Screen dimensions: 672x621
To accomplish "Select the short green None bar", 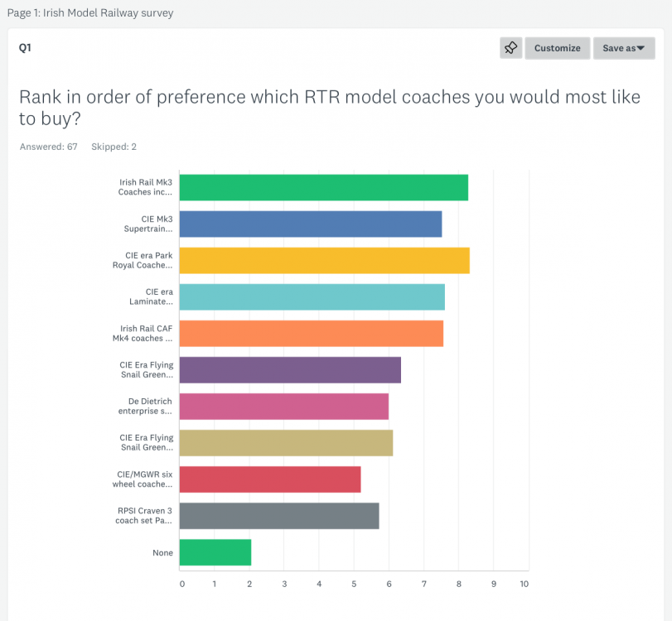I will (x=215, y=552).
